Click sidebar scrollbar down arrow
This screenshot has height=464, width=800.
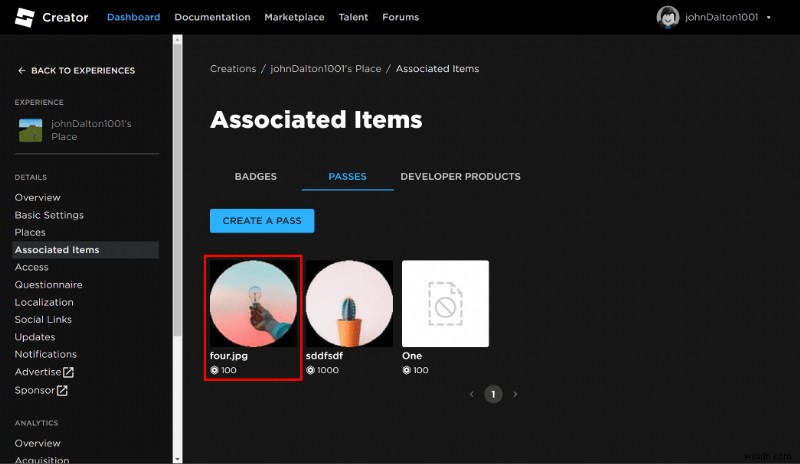(178, 459)
